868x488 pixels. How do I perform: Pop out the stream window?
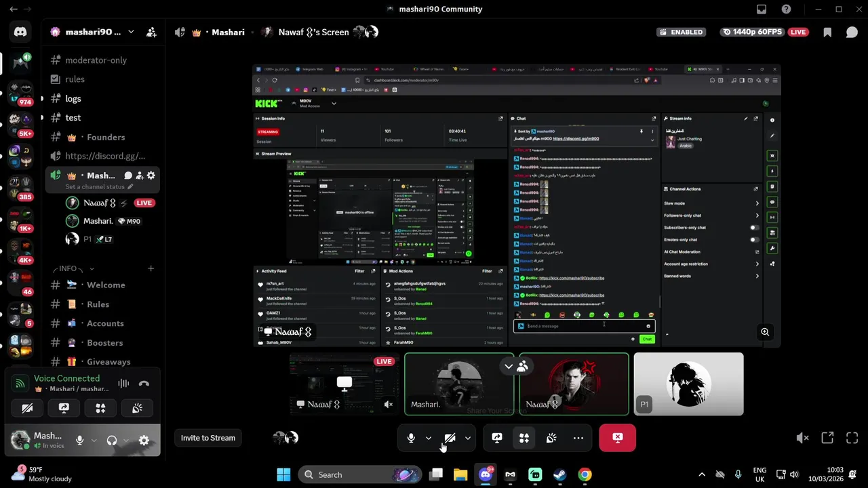pyautogui.click(x=827, y=438)
